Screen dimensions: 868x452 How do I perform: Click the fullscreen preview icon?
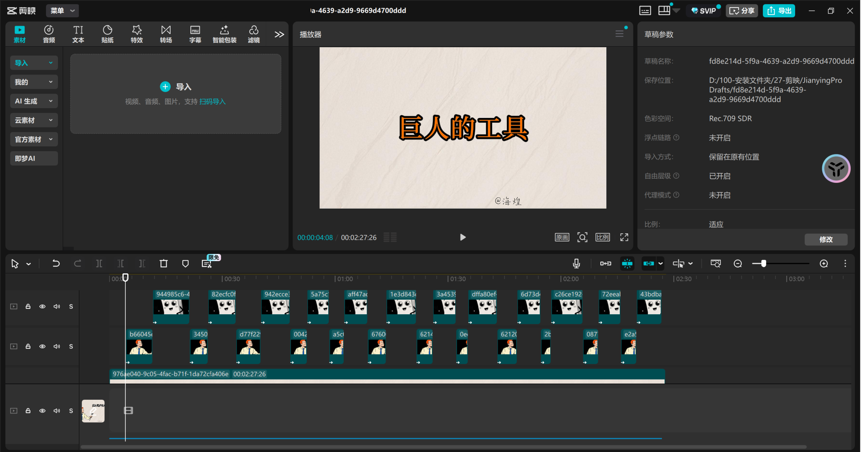624,237
